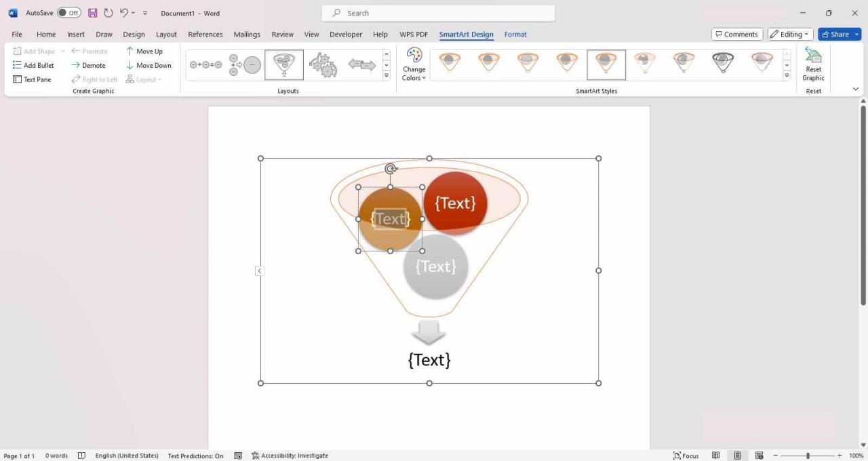The height and width of the screenshot is (461, 868).
Task: Select the Basic Process layout thumbnail
Action: [x=206, y=64]
